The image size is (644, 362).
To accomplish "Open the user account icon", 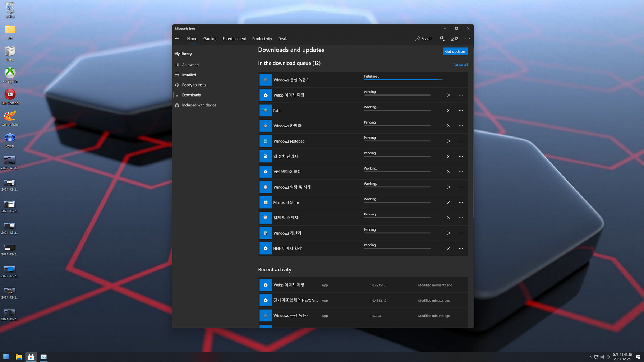I will pyautogui.click(x=442, y=38).
